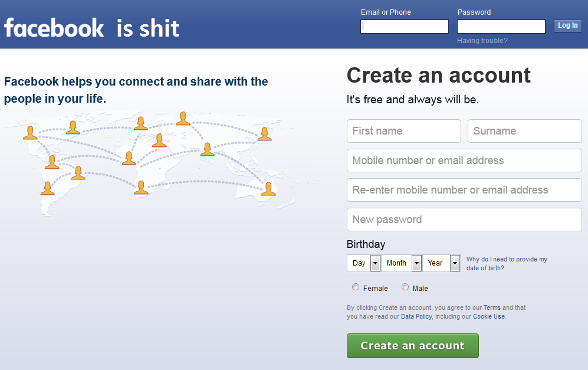Select the Mobile number or email address field
Image resolution: width=588 pixels, height=370 pixels.
[x=464, y=161]
